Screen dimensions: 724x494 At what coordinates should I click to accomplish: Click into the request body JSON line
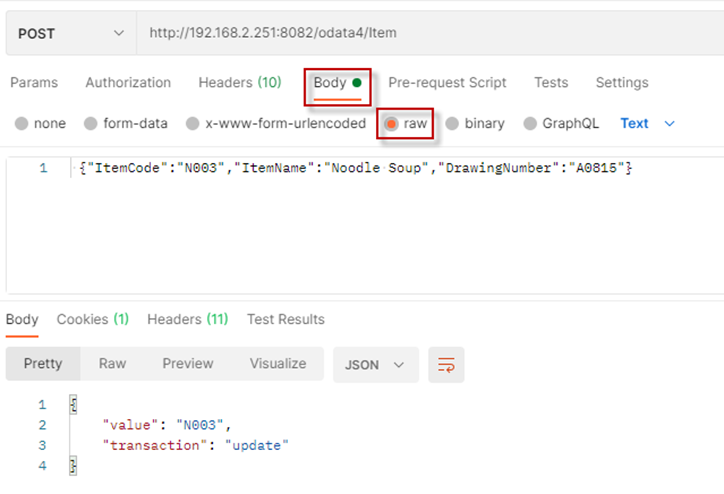[355, 168]
